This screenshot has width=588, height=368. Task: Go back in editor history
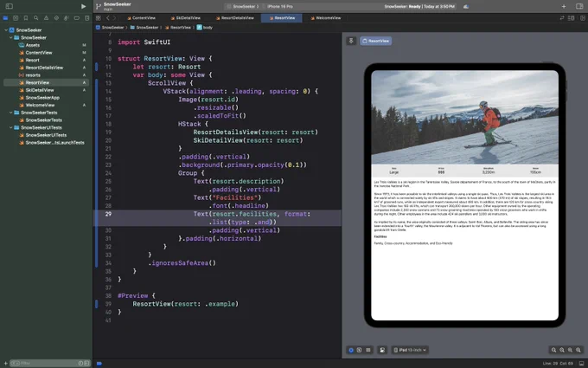click(107, 17)
